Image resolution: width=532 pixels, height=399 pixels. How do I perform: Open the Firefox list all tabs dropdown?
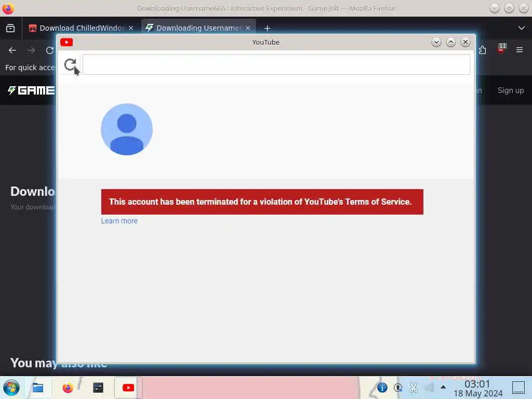coord(522,28)
